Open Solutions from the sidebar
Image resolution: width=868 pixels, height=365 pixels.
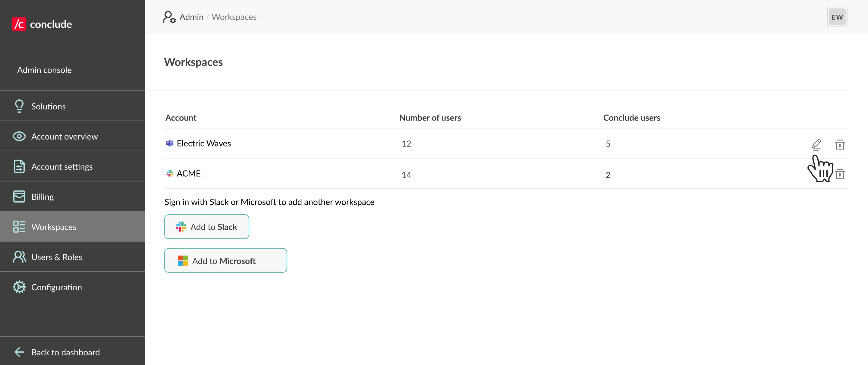(x=48, y=106)
